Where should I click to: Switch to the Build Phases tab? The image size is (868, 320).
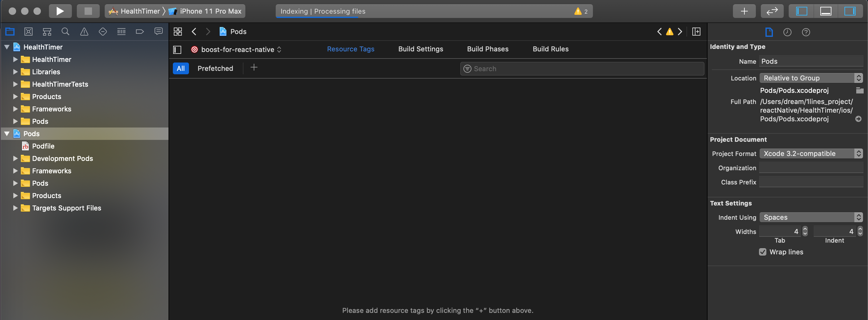[488, 49]
